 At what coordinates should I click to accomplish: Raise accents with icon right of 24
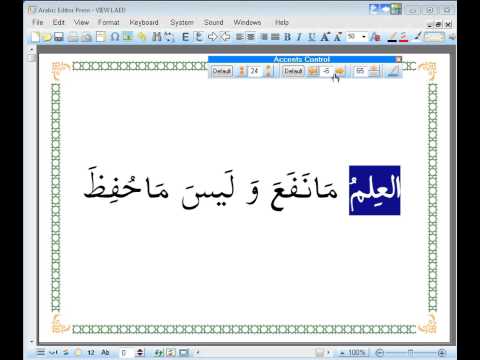(268, 71)
